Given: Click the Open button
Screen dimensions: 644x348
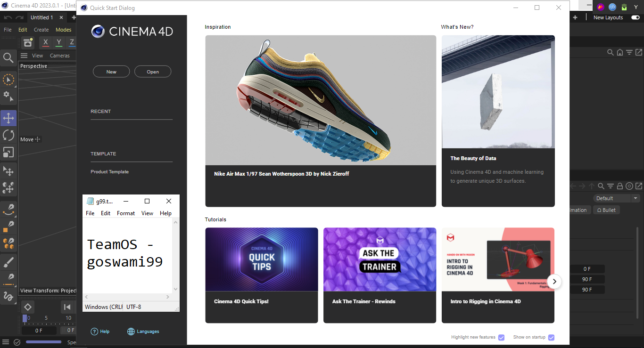Looking at the screenshot, I should pyautogui.click(x=153, y=72).
